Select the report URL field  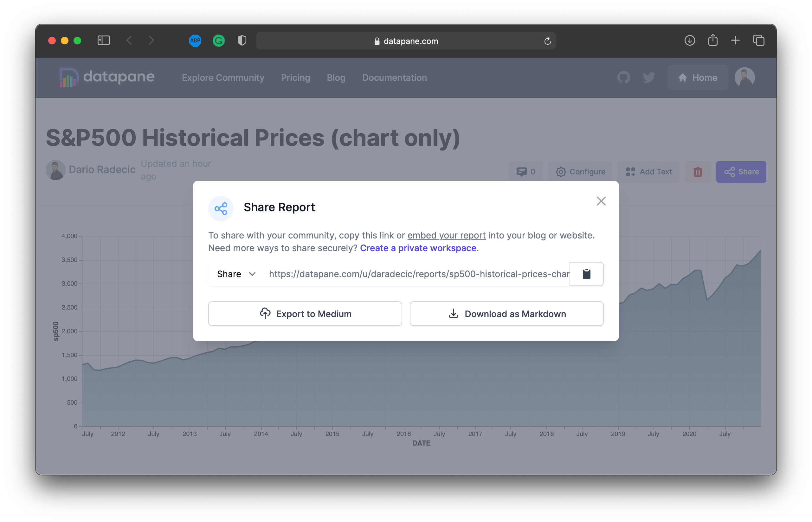418,274
